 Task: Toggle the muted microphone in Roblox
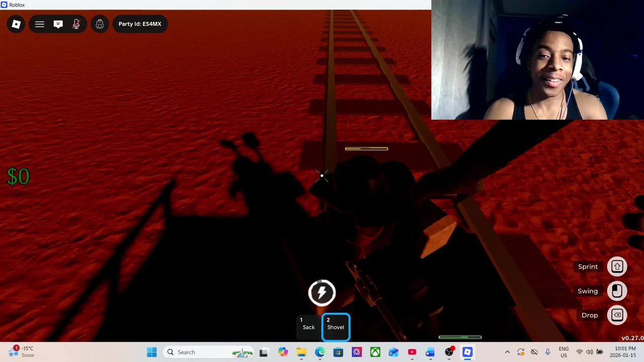(x=76, y=24)
